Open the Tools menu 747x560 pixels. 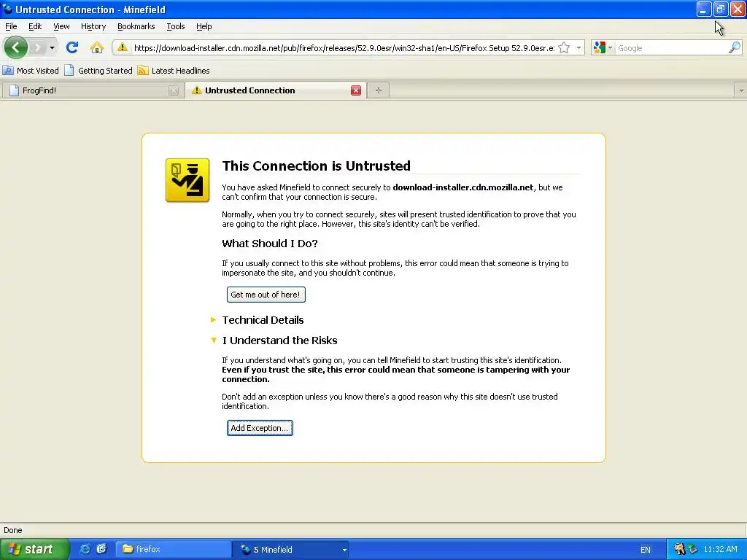[x=176, y=26]
